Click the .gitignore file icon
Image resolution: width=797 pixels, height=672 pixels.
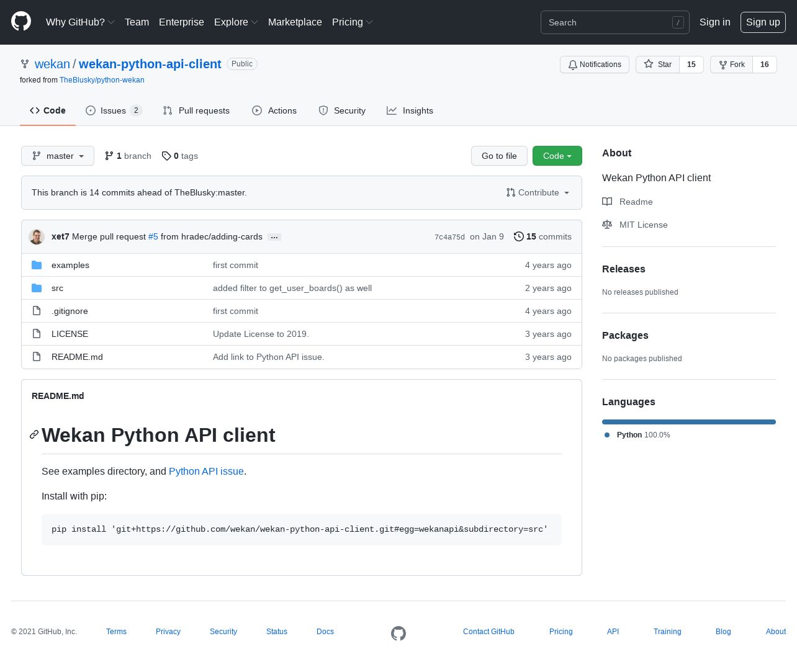pos(37,311)
